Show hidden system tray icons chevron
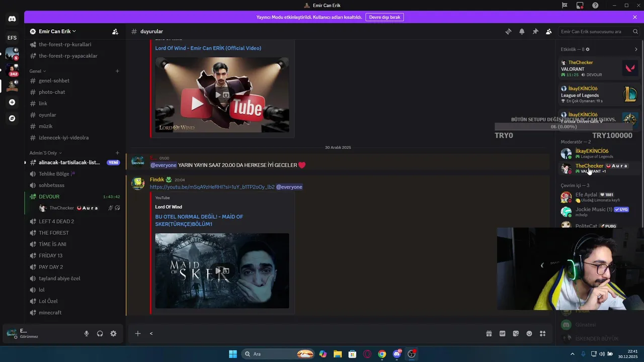Screen dimensions: 644x362 click(x=572, y=354)
